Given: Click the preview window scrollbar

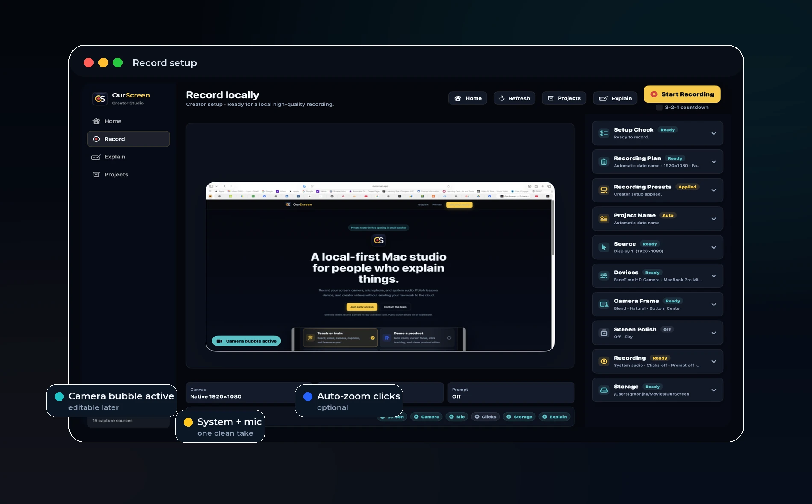Looking at the screenshot, I should [553, 227].
